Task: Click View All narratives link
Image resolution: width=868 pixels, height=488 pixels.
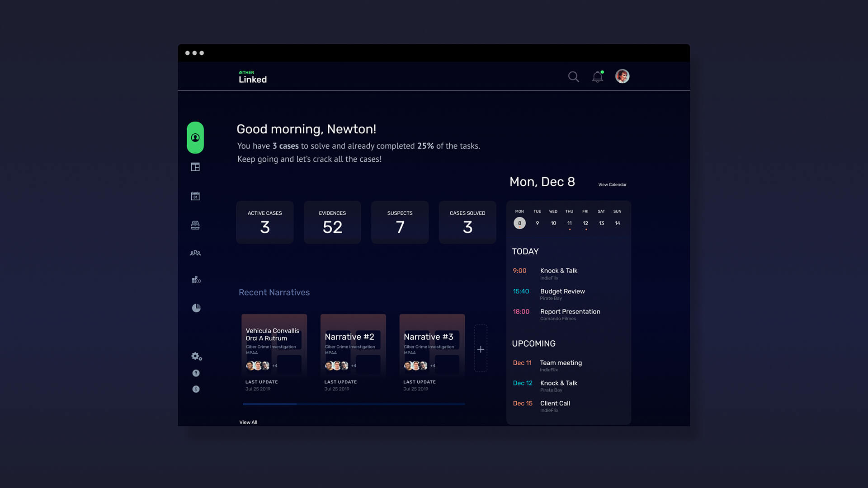Action: (248, 422)
